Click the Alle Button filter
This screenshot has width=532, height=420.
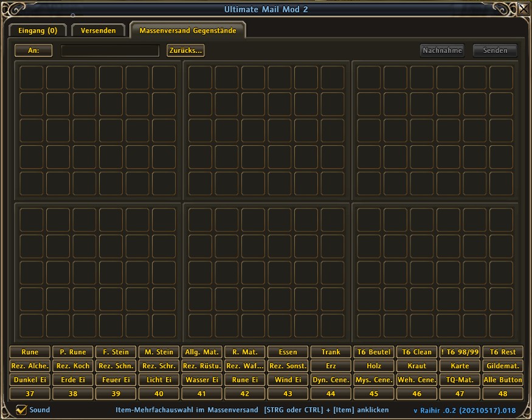pyautogui.click(x=502, y=380)
